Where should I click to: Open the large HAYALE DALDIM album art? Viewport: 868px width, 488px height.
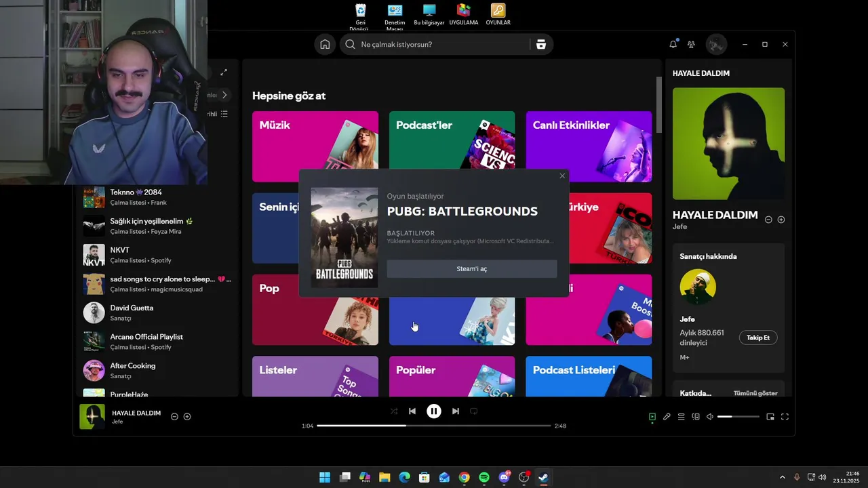[728, 144]
